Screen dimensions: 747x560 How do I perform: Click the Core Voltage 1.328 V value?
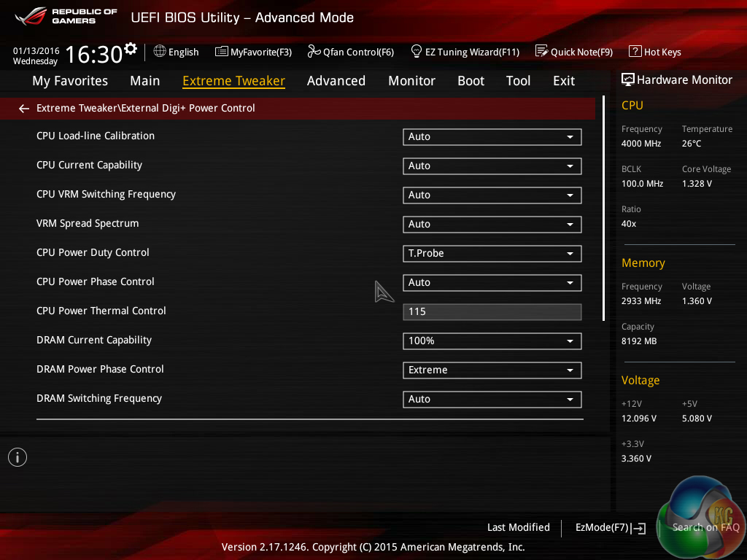point(697,183)
